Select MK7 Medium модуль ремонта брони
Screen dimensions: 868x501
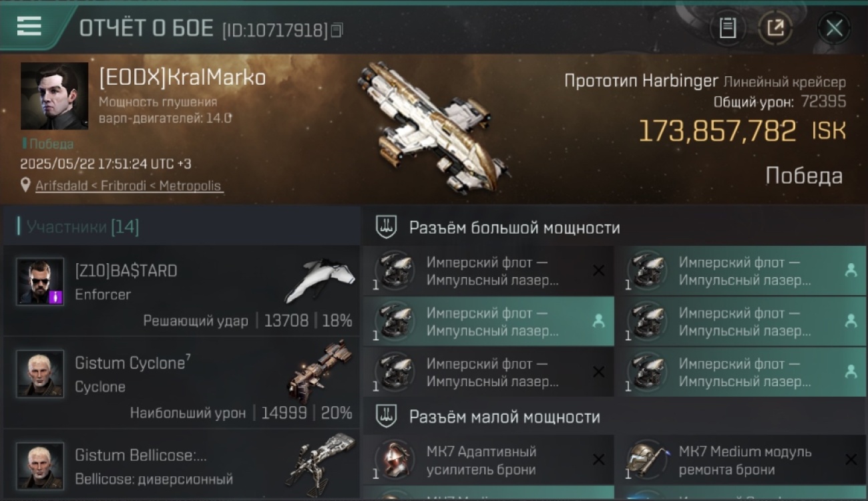741,460
